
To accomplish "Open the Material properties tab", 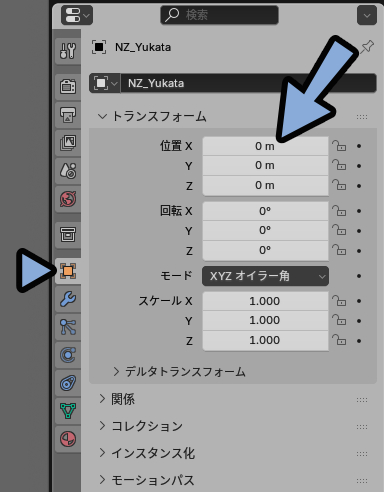I will point(68,439).
